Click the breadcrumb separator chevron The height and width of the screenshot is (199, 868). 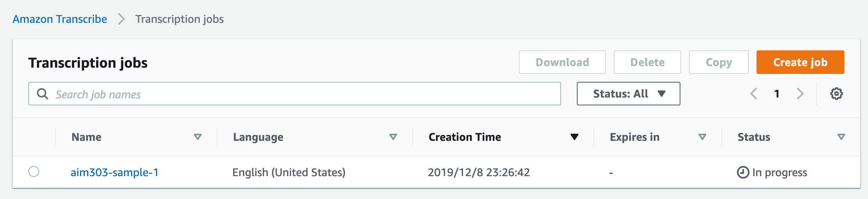click(x=121, y=19)
